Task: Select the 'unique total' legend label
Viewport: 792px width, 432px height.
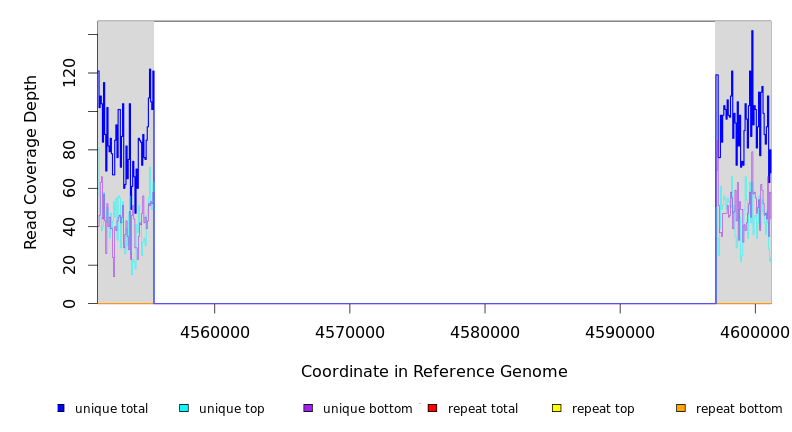Action: coord(111,409)
